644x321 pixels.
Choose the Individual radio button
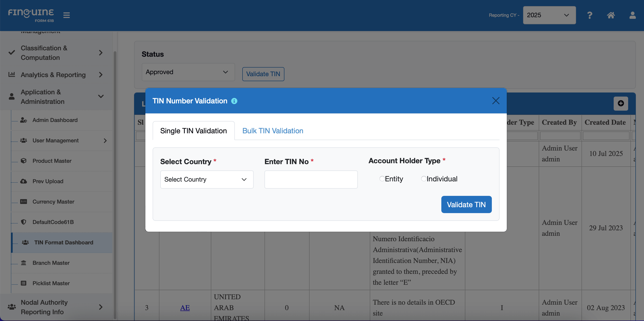tap(423, 179)
